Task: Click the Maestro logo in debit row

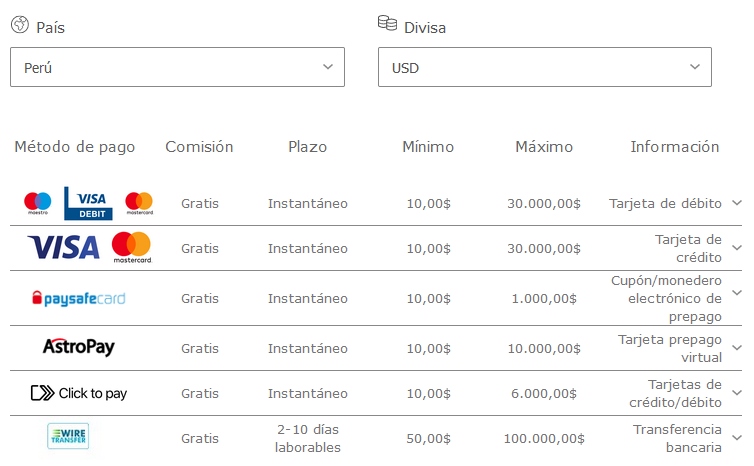Action: (x=37, y=203)
